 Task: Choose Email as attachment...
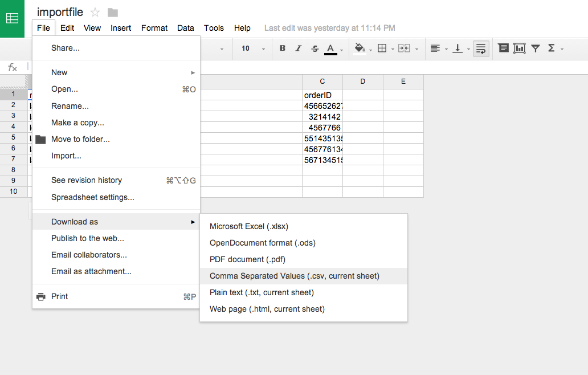116,271
